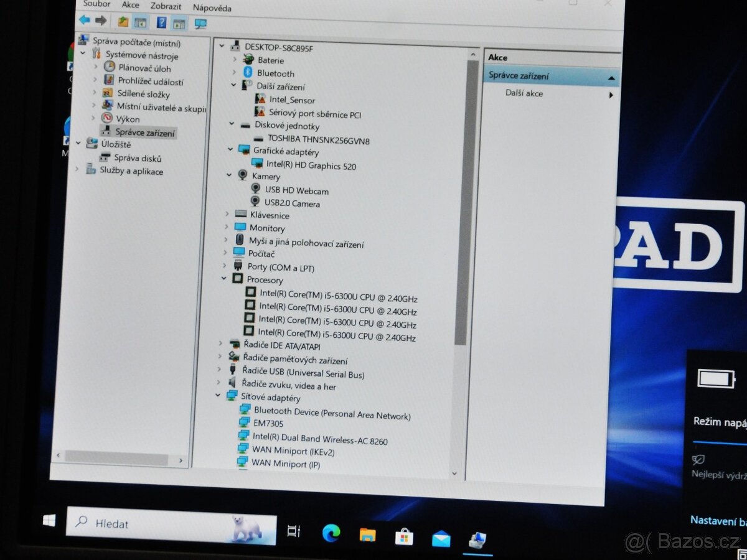The height and width of the screenshot is (560, 747).
Task: Open Microsoft Store from the taskbar
Action: pyautogui.click(x=404, y=536)
